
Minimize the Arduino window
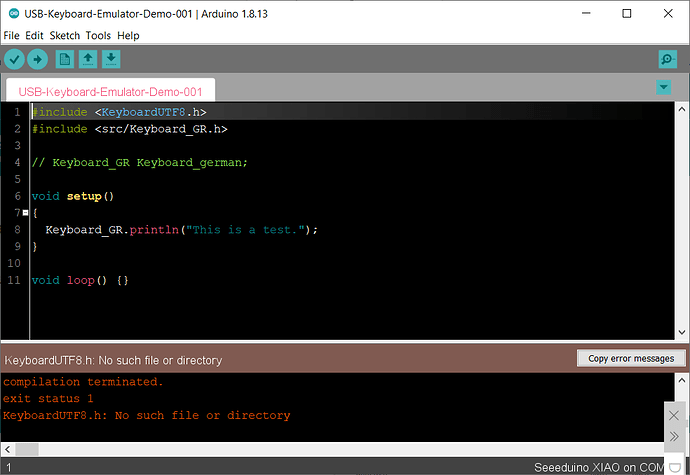pos(586,14)
